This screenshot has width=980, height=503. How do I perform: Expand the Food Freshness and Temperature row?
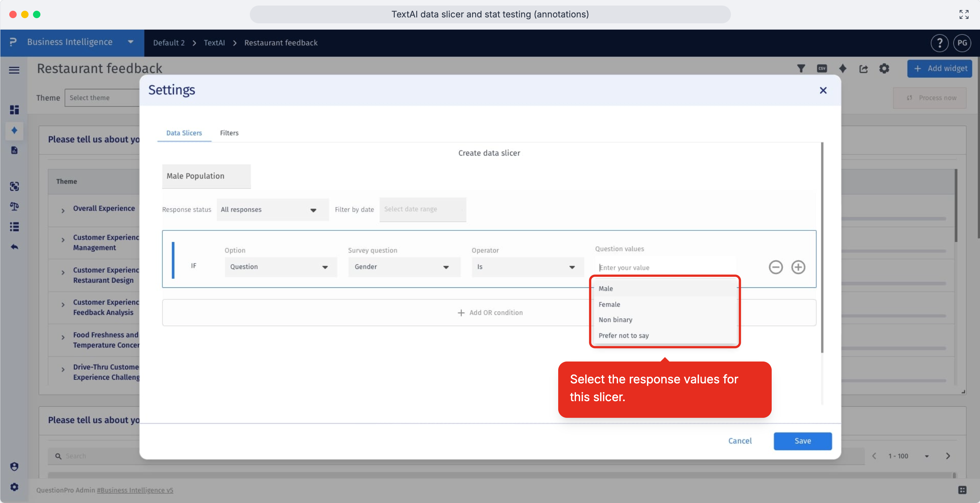[63, 337]
